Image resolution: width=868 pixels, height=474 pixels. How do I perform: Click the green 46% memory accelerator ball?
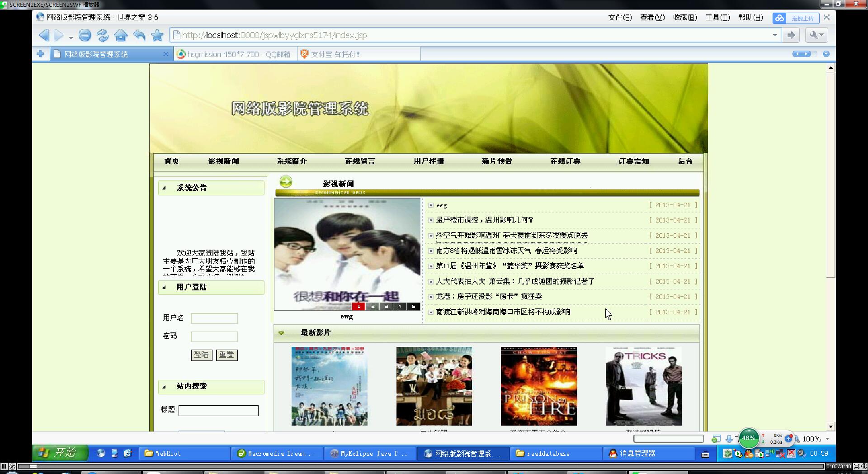[x=749, y=438]
